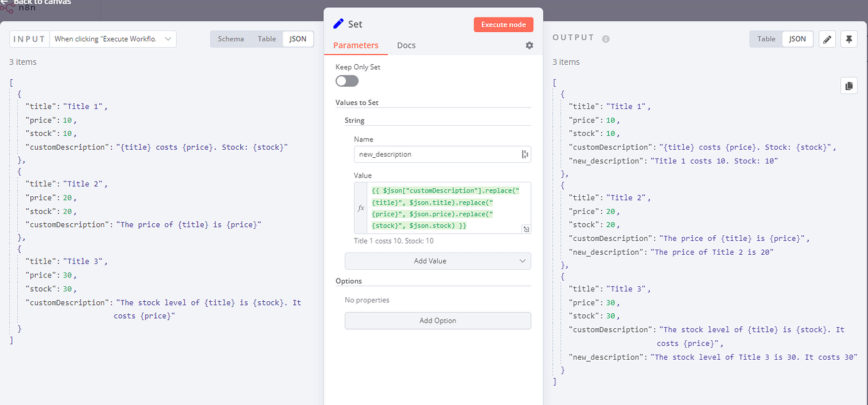Image resolution: width=868 pixels, height=405 pixels.
Task: Click the variable selector icon beside Name field
Action: [525, 153]
